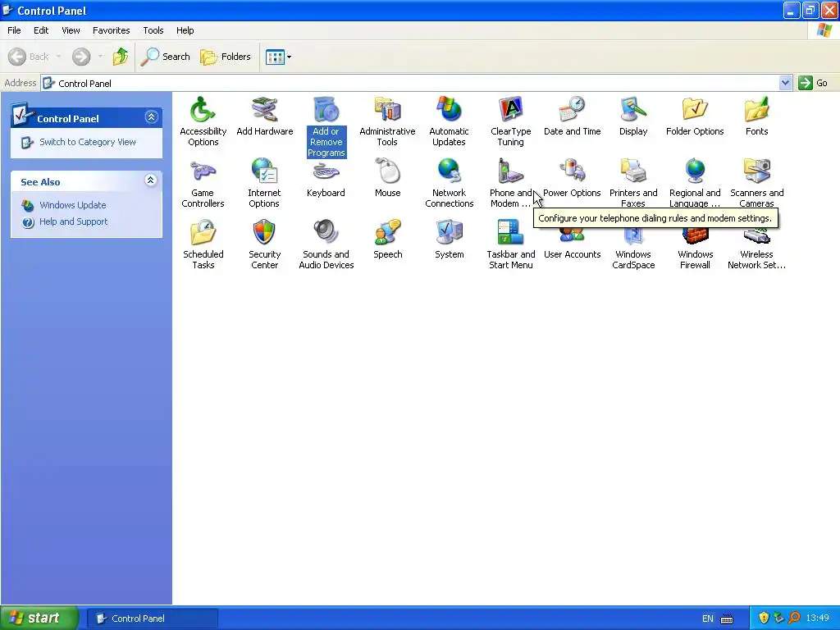
Task: Click the EN language indicator
Action: (x=708, y=619)
